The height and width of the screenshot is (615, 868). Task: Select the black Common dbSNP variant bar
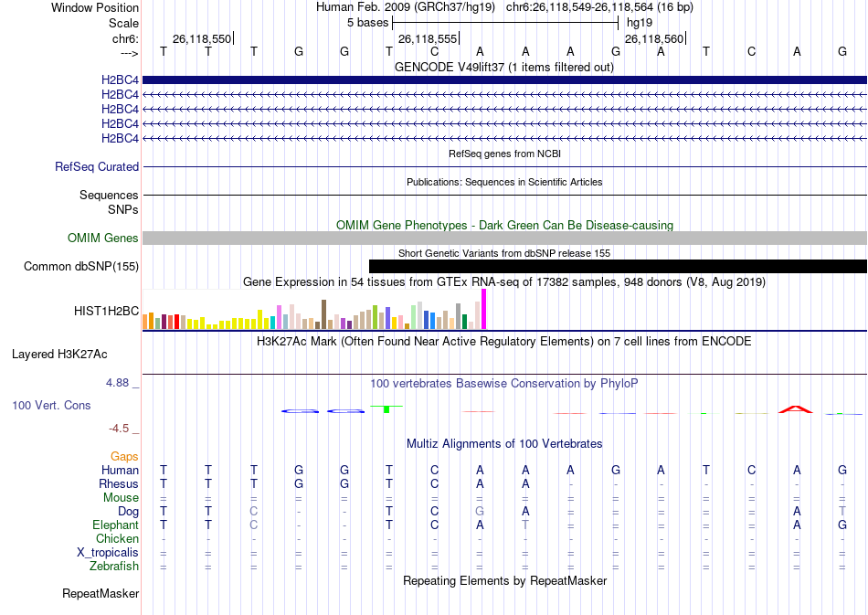coord(618,266)
